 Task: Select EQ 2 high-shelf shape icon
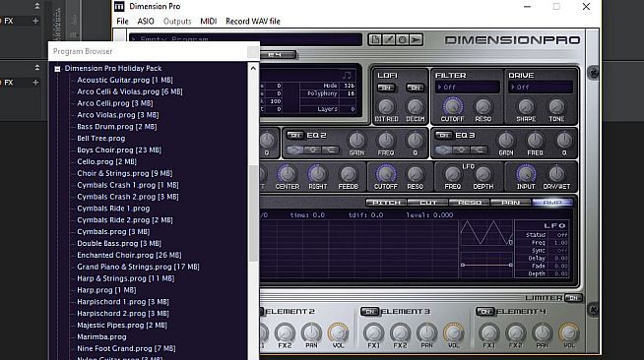[330, 150]
